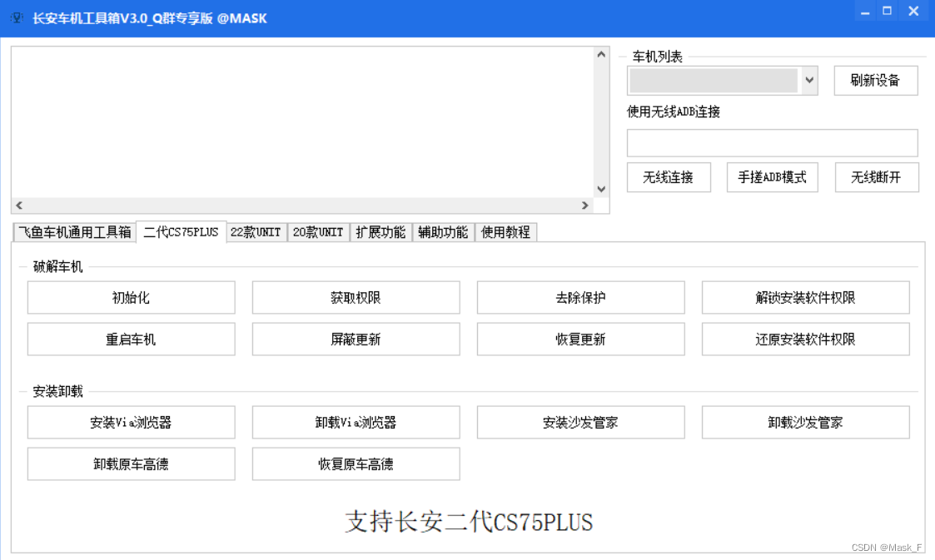Maximize the 长安车机工具箱 window
This screenshot has width=935, height=560.
[888, 12]
